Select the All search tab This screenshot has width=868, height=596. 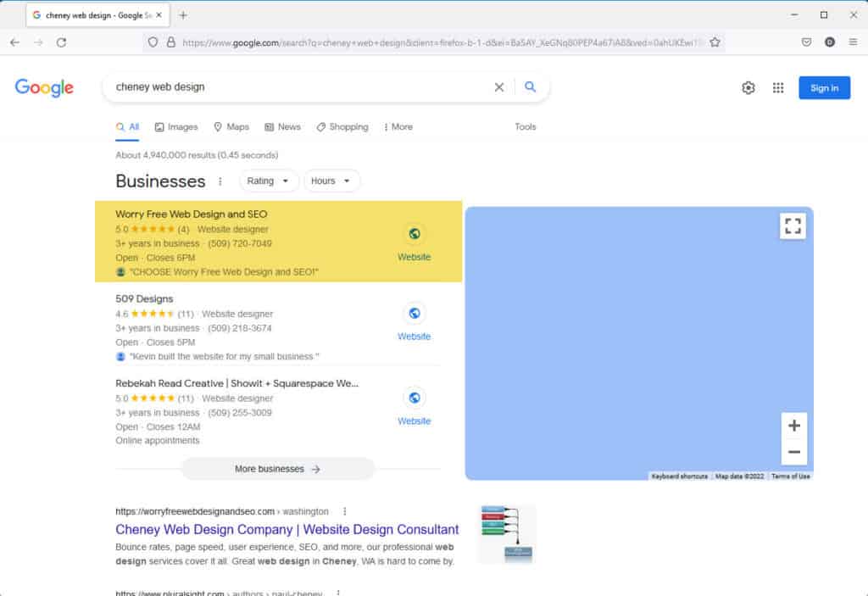pos(127,127)
